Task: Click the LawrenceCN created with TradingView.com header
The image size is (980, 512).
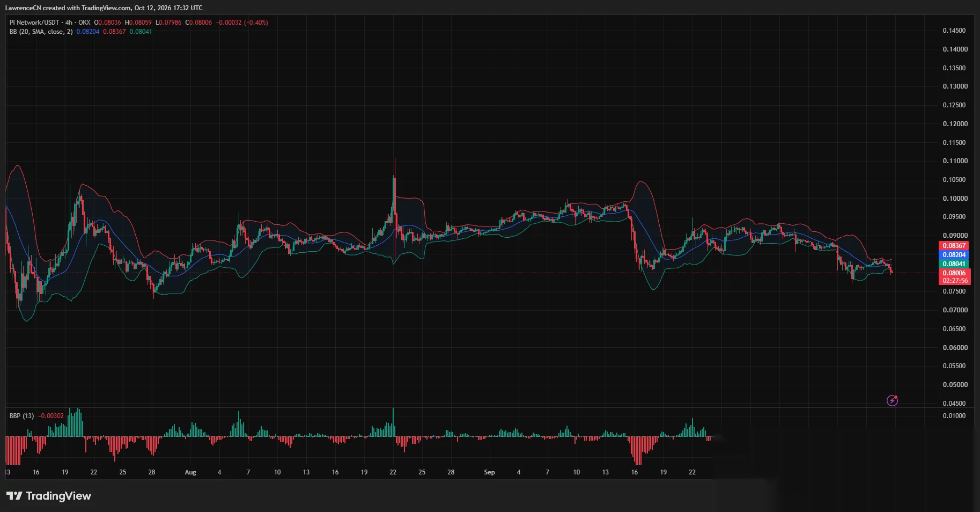Action: click(104, 8)
